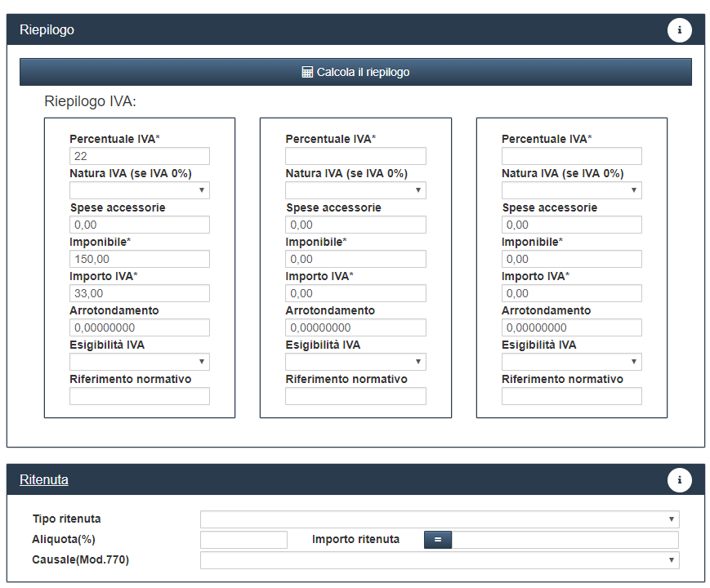Click the Importo ritenuta input field

tap(565, 540)
